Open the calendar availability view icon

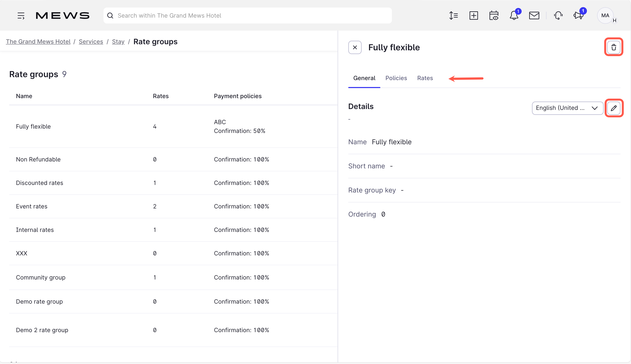(x=494, y=16)
